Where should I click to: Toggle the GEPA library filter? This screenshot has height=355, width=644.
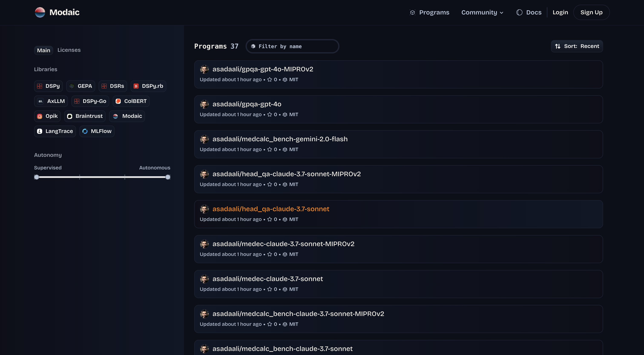click(80, 86)
